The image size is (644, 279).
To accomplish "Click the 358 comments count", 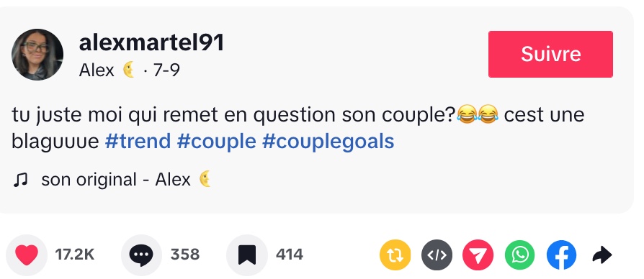I will coord(185,255).
